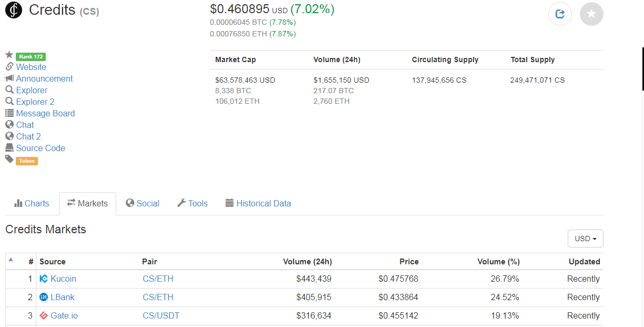Open the Website link
This screenshot has width=644, height=327.
[31, 67]
